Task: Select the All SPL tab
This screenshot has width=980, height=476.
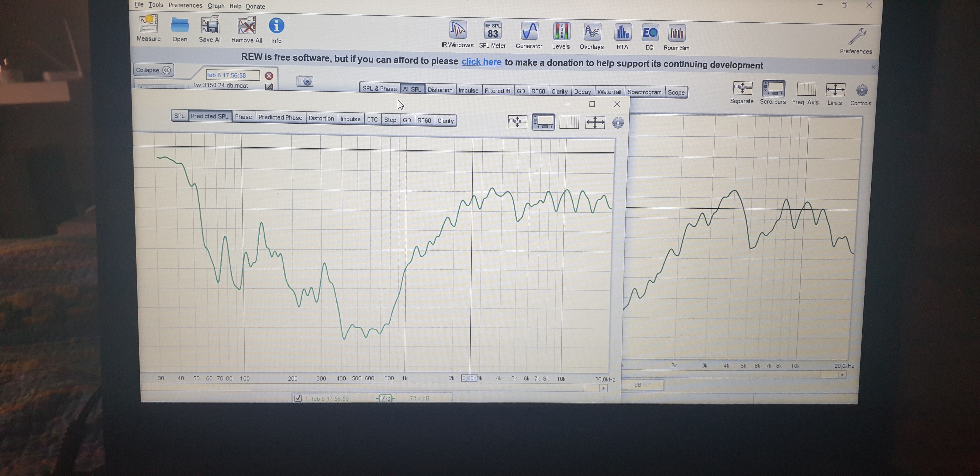Action: point(412,89)
